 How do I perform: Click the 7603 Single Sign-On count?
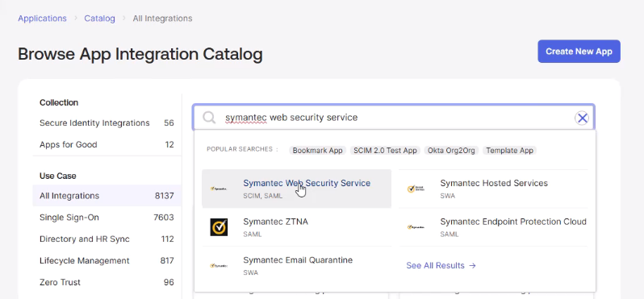coord(164,218)
